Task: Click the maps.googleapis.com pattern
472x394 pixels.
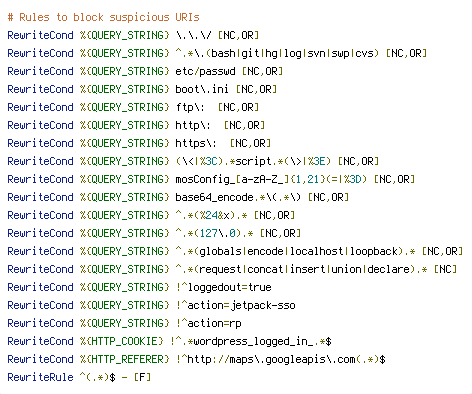Action: pyautogui.click(x=281, y=359)
